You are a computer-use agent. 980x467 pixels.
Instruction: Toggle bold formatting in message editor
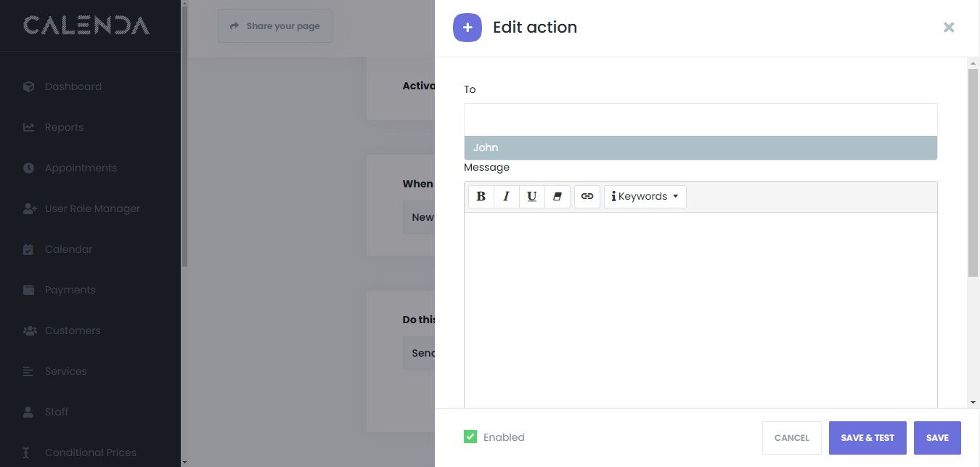coord(481,197)
